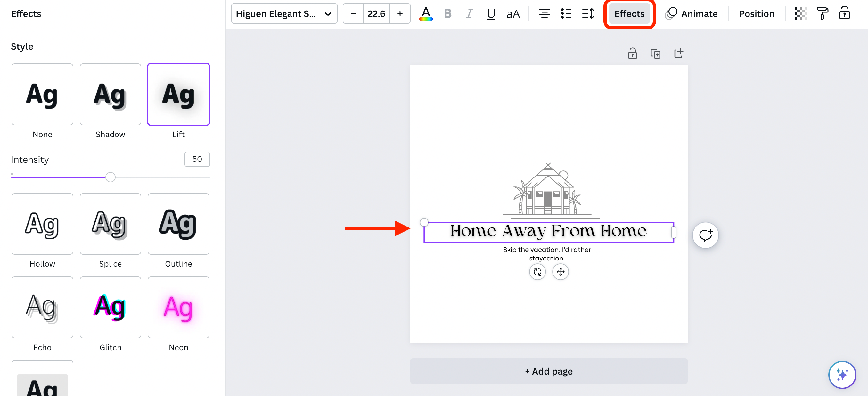This screenshot has height=396, width=868.
Task: Duplicate the page
Action: pos(655,54)
